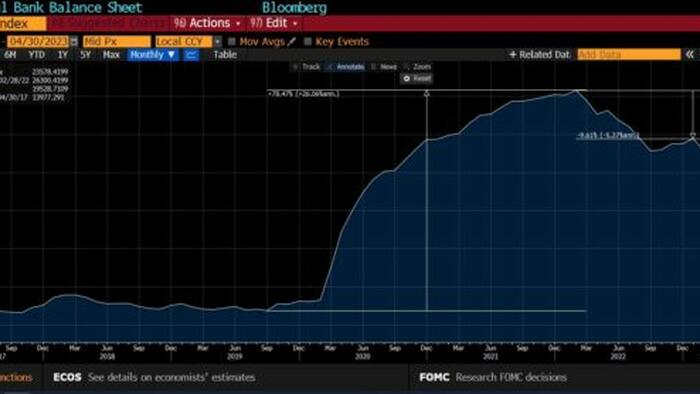700x394 pixels.
Task: Click the +78.47% annotation label
Action: coord(304,94)
